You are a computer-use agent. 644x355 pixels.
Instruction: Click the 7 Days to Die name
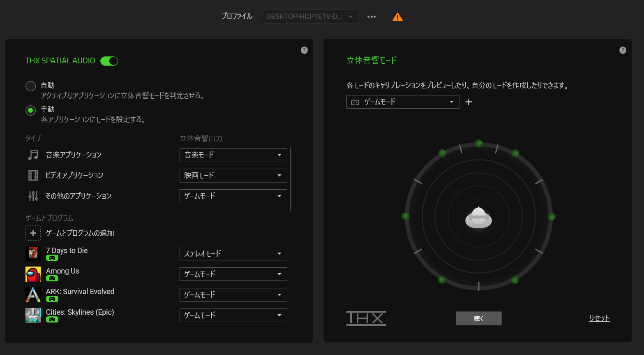tap(67, 251)
